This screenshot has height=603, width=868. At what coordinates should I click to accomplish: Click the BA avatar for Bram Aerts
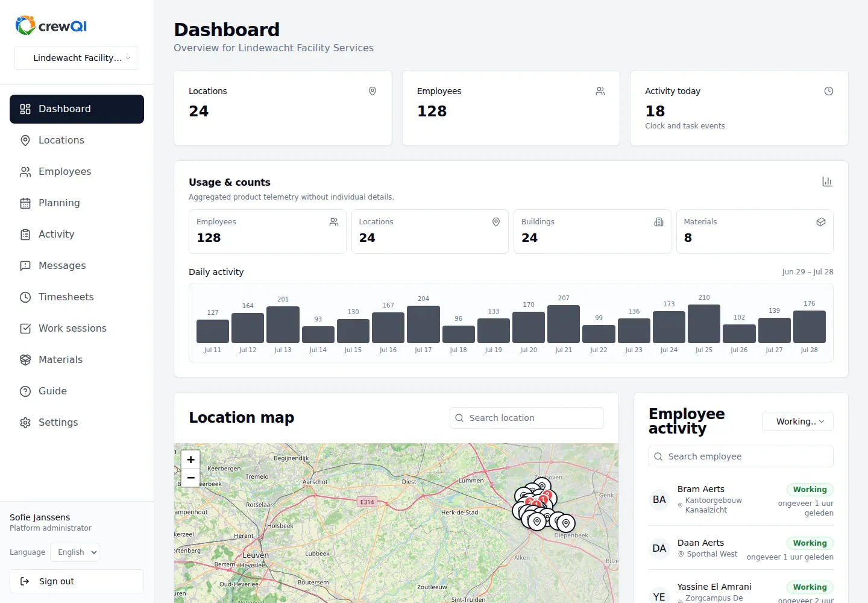click(x=659, y=500)
